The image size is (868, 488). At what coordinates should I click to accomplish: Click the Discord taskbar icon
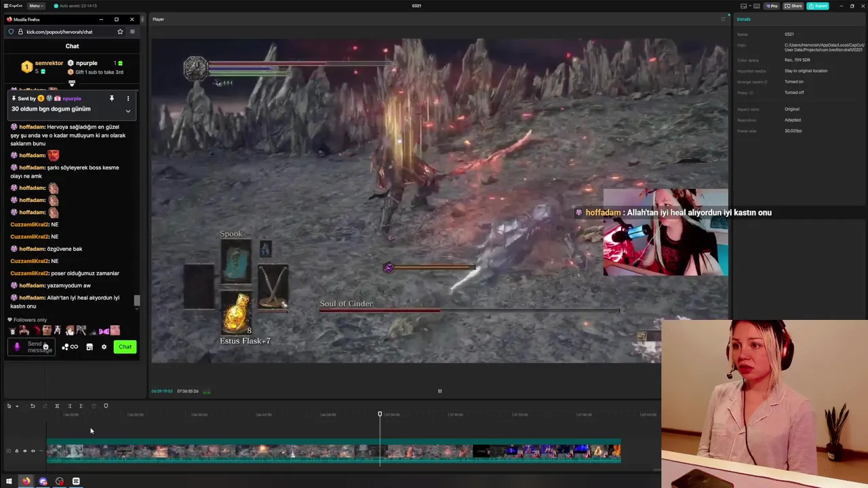pos(43,481)
